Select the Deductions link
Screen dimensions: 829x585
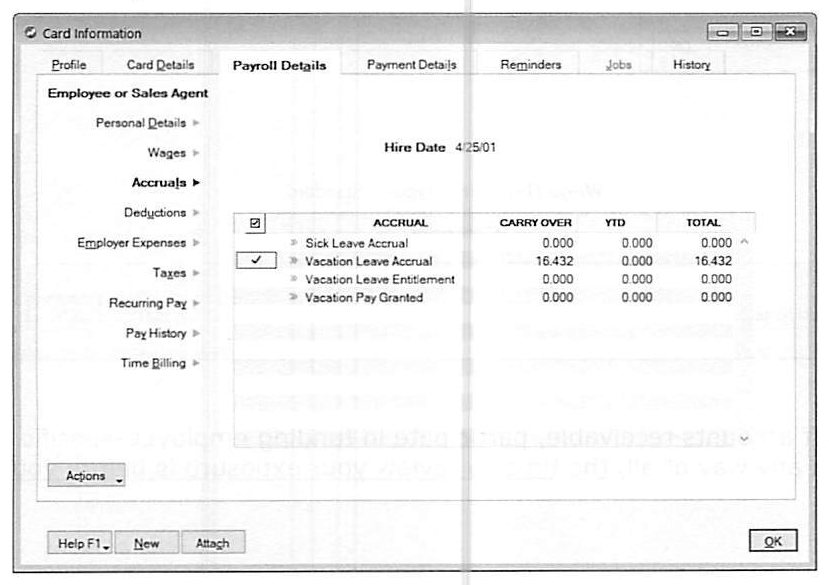155,213
